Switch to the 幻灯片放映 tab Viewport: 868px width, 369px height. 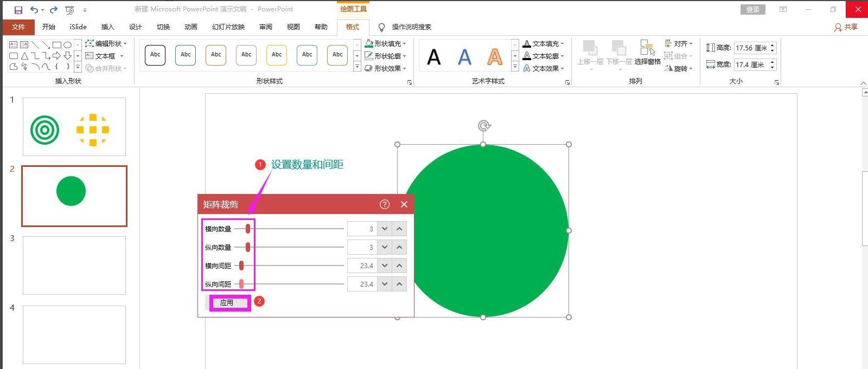click(228, 27)
